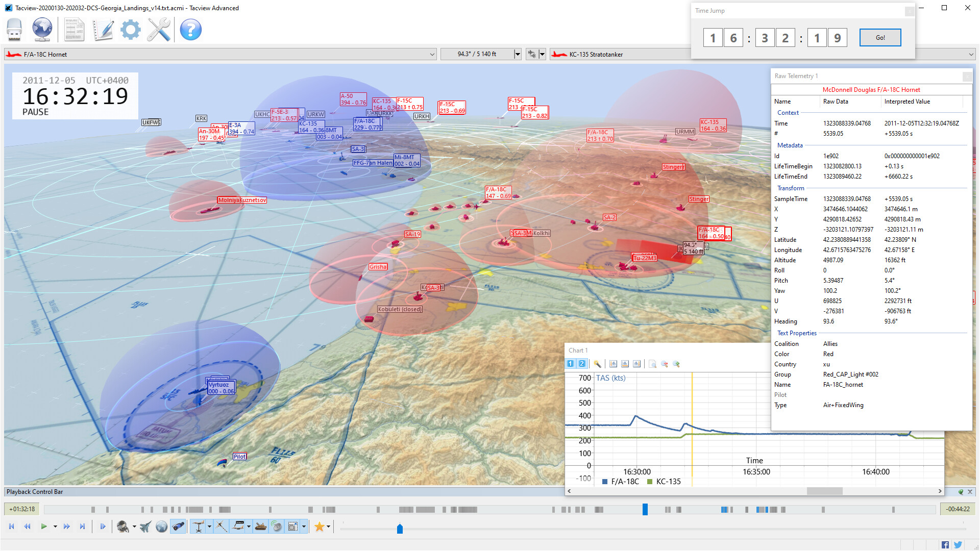Click the zoom-in magnifier in Chart 1
The height and width of the screenshot is (551, 980).
point(676,364)
